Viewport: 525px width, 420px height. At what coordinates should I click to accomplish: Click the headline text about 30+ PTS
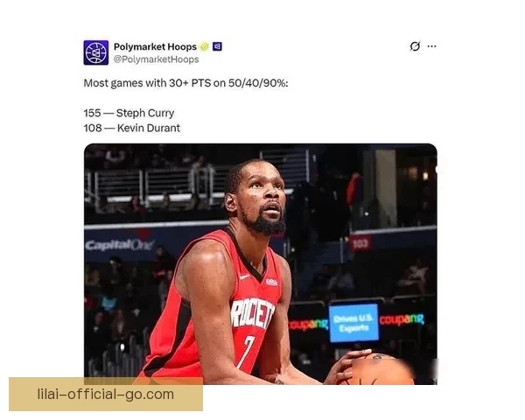click(x=185, y=83)
